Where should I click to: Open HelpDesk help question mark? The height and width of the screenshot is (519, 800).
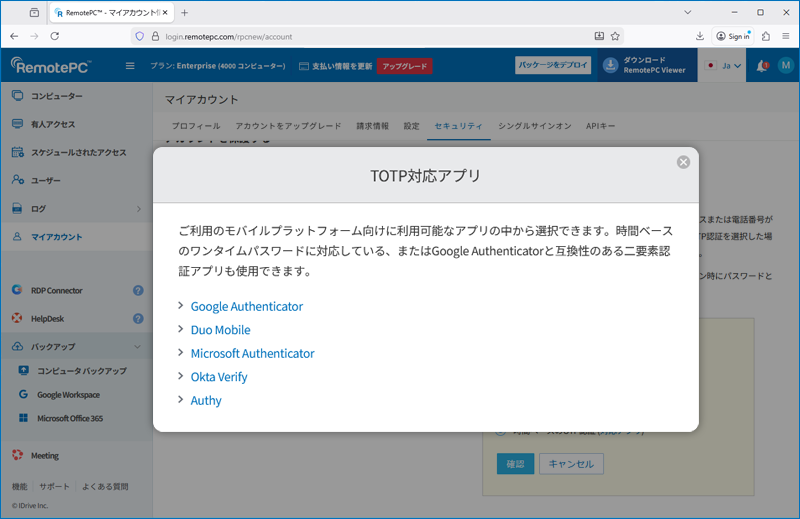coord(138,318)
